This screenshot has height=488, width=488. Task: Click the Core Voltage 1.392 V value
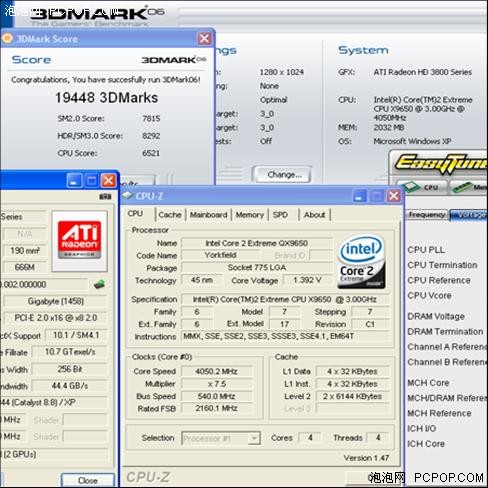[307, 280]
